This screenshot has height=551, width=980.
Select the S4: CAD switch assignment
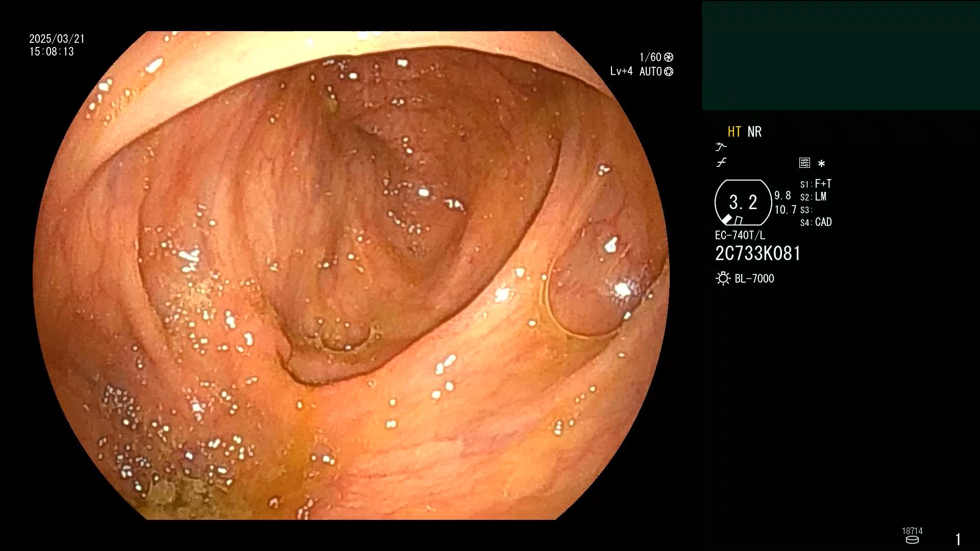click(x=816, y=222)
